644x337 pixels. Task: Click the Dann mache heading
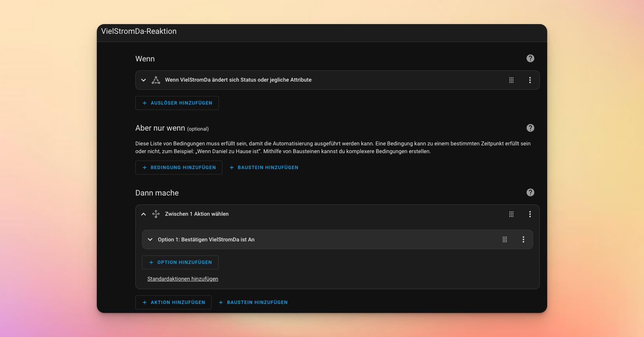click(x=157, y=193)
